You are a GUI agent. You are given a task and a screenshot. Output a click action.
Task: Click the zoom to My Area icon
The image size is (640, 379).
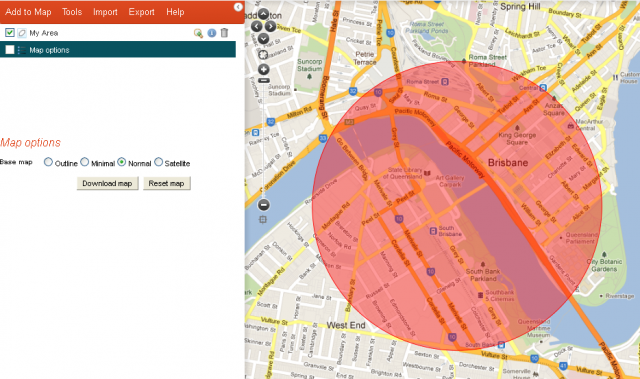coord(198,33)
